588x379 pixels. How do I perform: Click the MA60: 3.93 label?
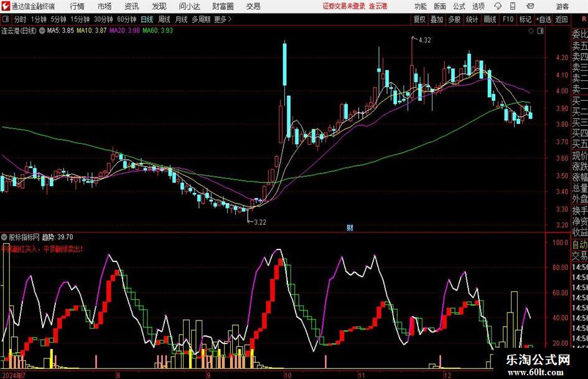coord(157,30)
